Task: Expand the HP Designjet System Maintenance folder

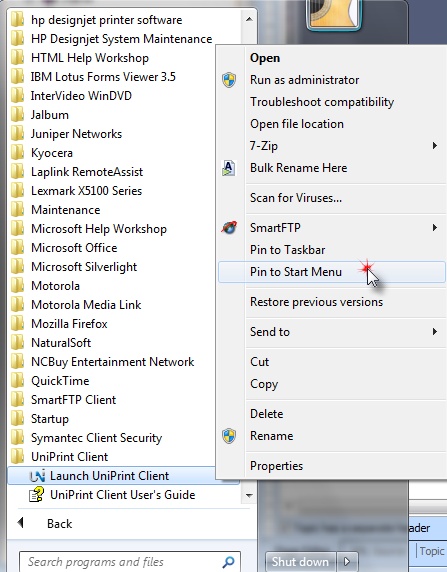Action: click(122, 39)
